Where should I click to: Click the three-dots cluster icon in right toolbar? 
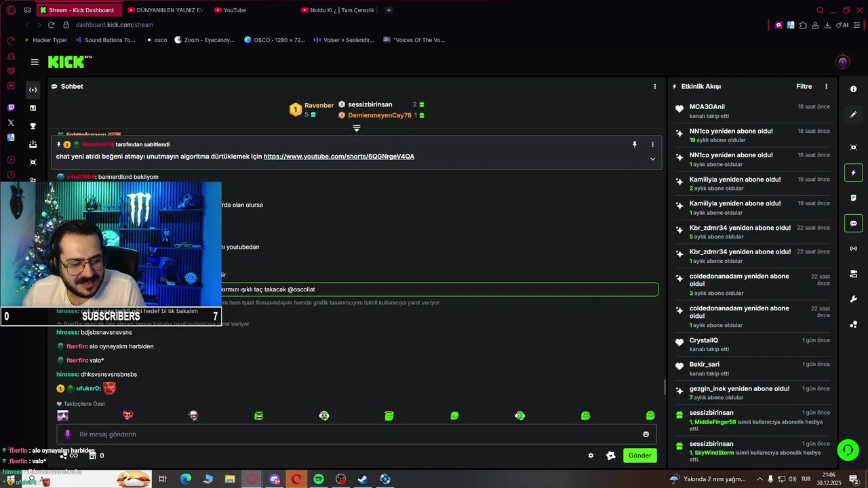click(853, 325)
